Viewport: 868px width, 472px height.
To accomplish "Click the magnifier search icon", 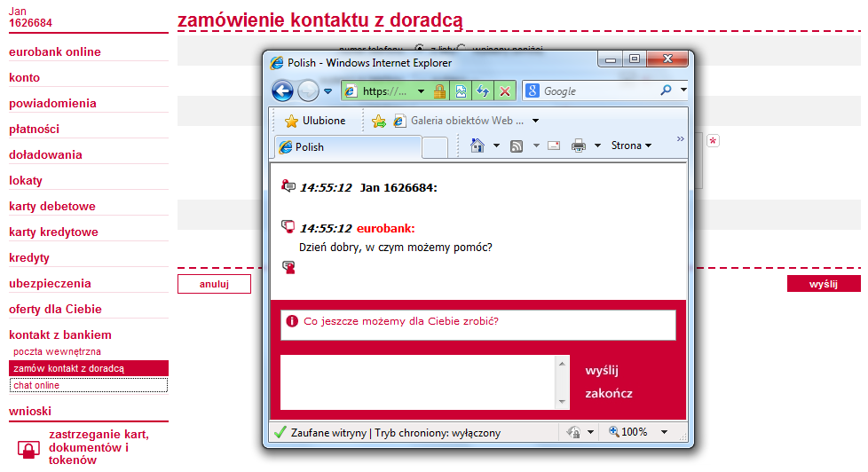I will [666, 90].
